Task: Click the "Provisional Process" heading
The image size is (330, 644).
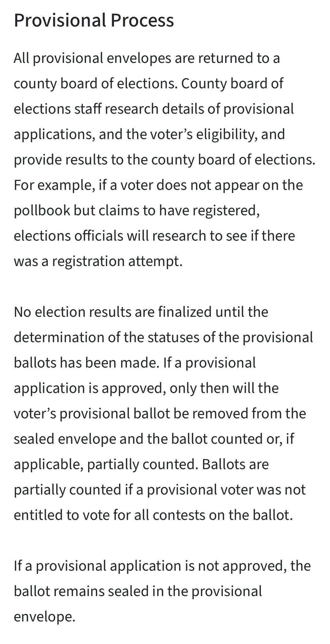Action: pyautogui.click(x=94, y=20)
